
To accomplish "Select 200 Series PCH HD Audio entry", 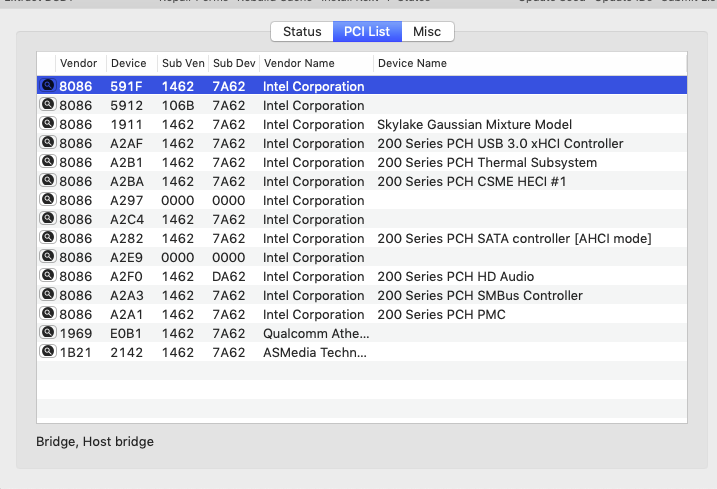I will click(455, 276).
